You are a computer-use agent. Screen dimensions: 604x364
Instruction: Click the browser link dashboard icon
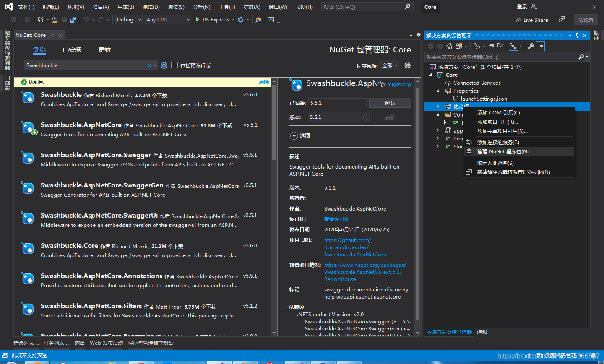coord(271,20)
